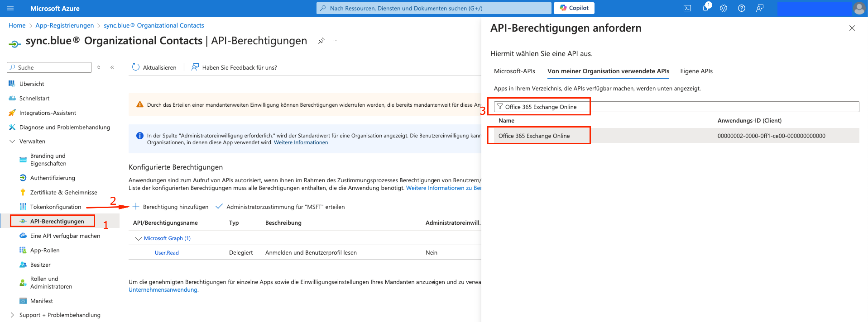The height and width of the screenshot is (322, 868).
Task: Click the API/Berechtigungsname column header
Action: click(165, 223)
